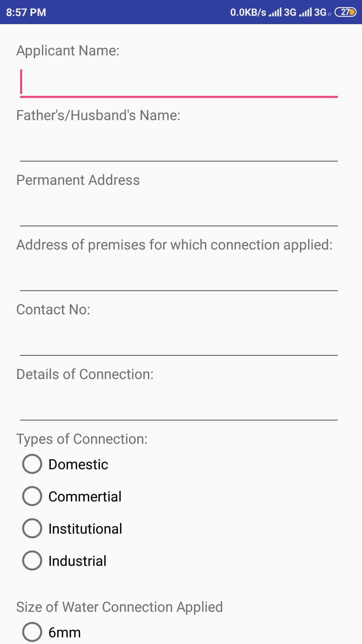Click the Contact No label text
362x644 pixels.
click(53, 310)
